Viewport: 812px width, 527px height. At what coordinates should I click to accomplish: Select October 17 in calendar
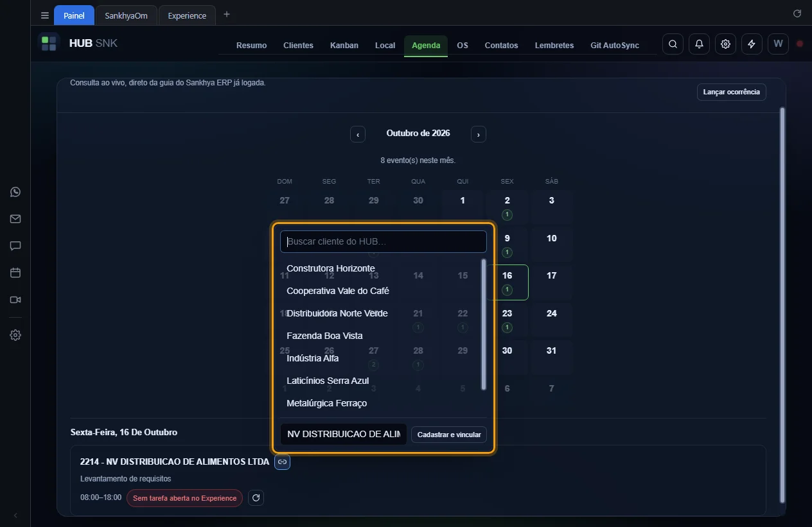pos(551,282)
